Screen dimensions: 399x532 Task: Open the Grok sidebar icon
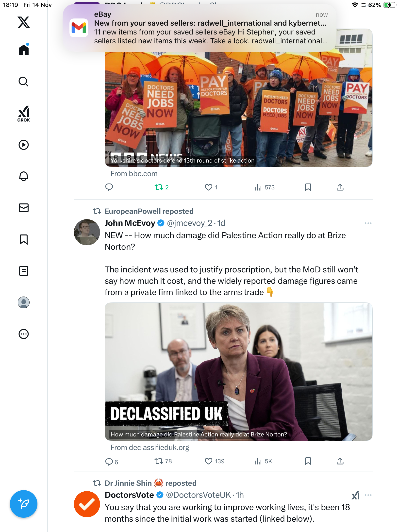point(24,114)
